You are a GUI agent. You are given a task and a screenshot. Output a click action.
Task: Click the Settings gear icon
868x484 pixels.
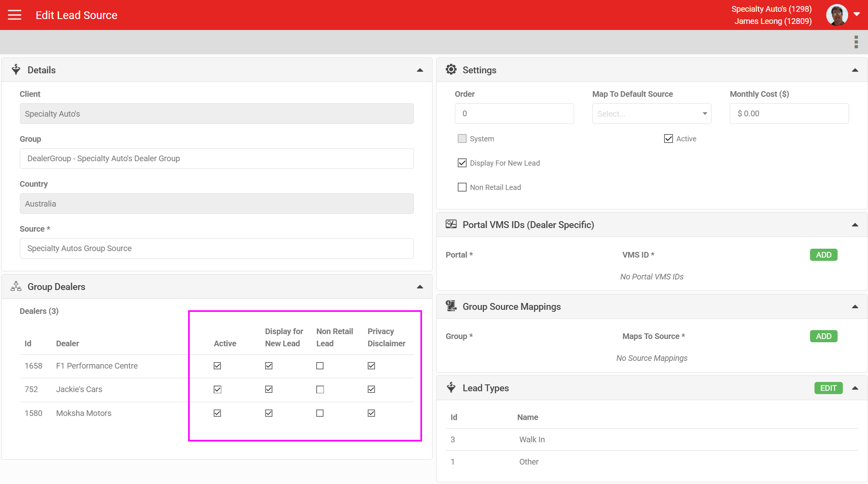click(x=451, y=70)
